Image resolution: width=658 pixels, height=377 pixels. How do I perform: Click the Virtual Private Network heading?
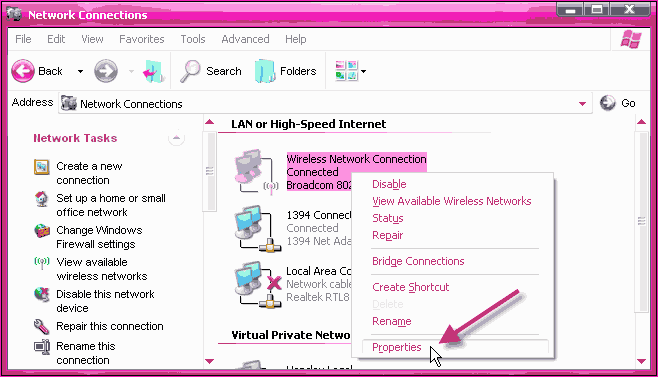[x=291, y=335]
